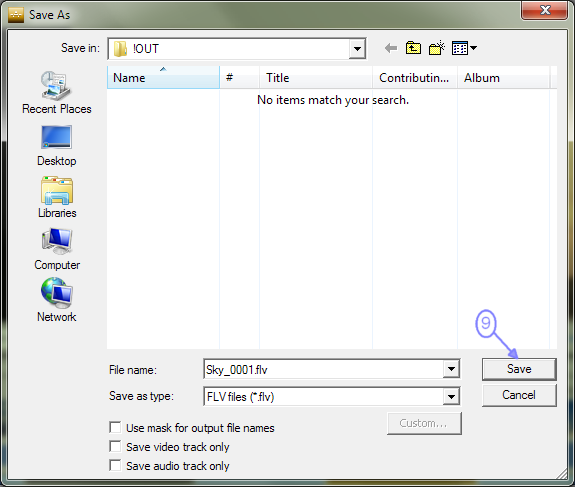Viewport: 576px width, 487px height.
Task: Select Computer in places bar
Action: (x=57, y=249)
